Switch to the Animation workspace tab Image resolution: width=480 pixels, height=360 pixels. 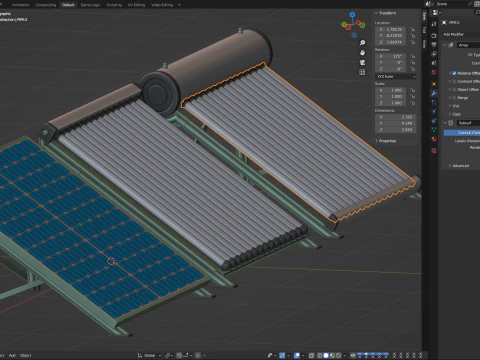point(21,5)
